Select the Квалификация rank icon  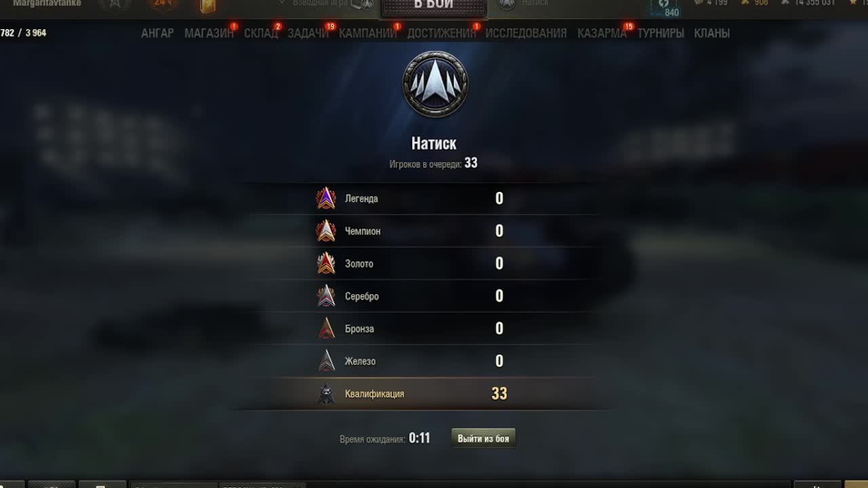pos(326,394)
